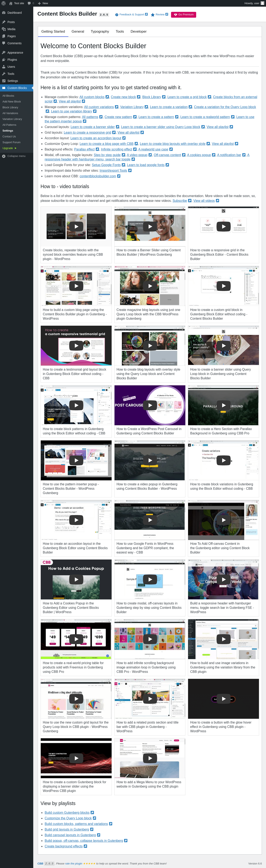Image resolution: width=266 pixels, height=868 pixels.
Task: Play the Post Carousel video
Action: [150, 405]
